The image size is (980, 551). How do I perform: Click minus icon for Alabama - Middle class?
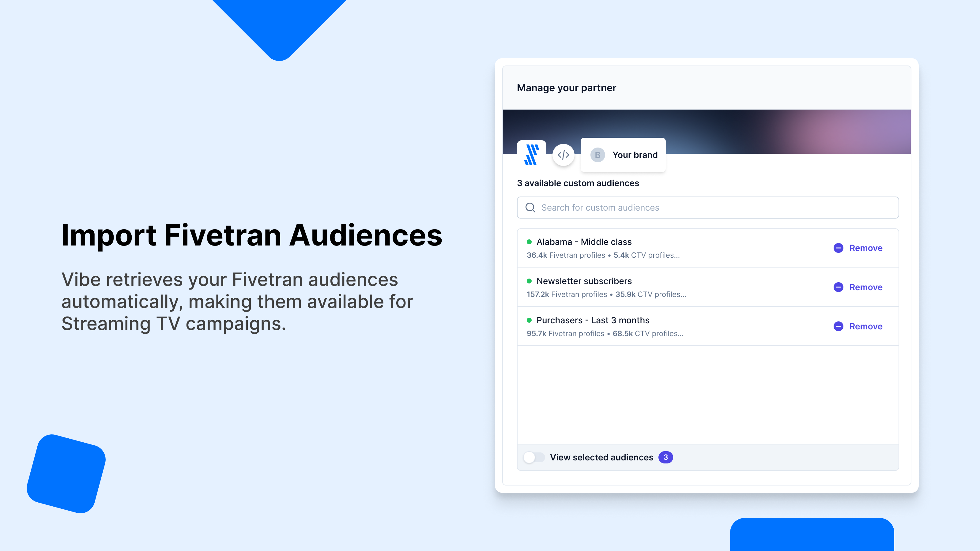(x=838, y=248)
